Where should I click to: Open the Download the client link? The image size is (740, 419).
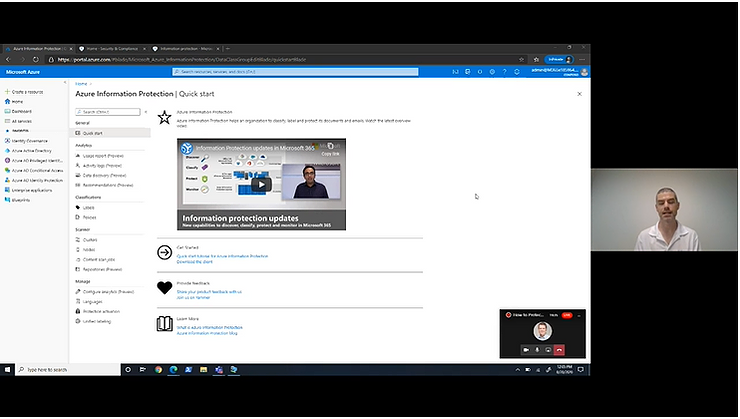[x=195, y=261]
